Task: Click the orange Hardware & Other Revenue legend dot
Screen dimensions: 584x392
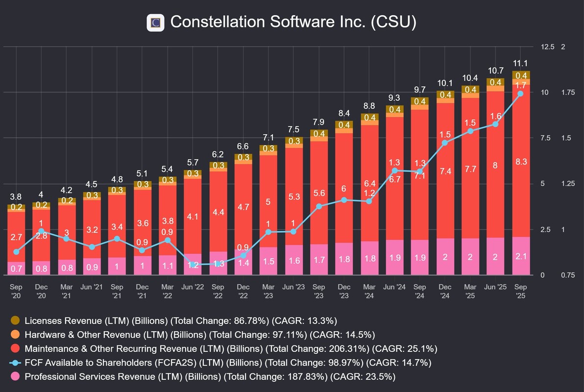Action: [x=15, y=335]
